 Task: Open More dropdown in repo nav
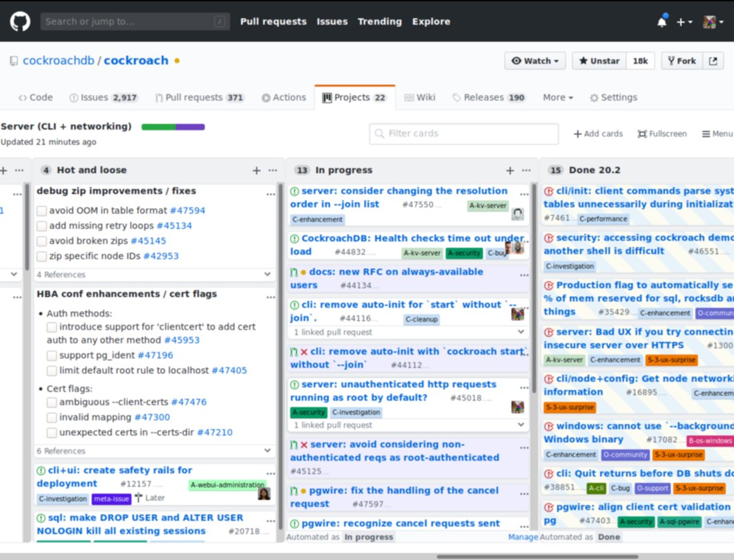558,97
